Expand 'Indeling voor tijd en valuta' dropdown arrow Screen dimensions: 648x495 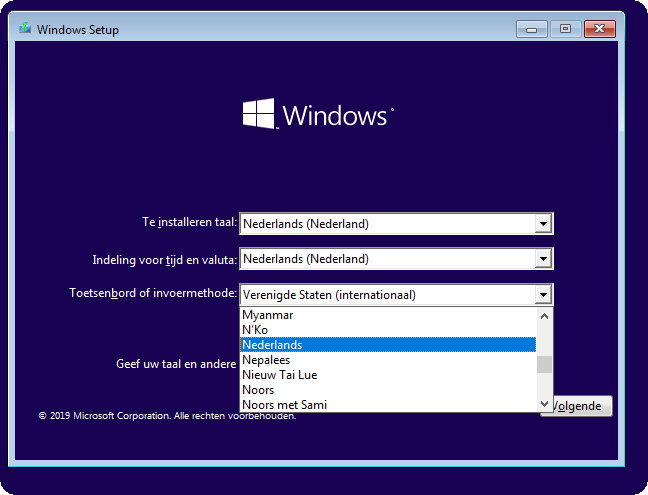(x=543, y=259)
